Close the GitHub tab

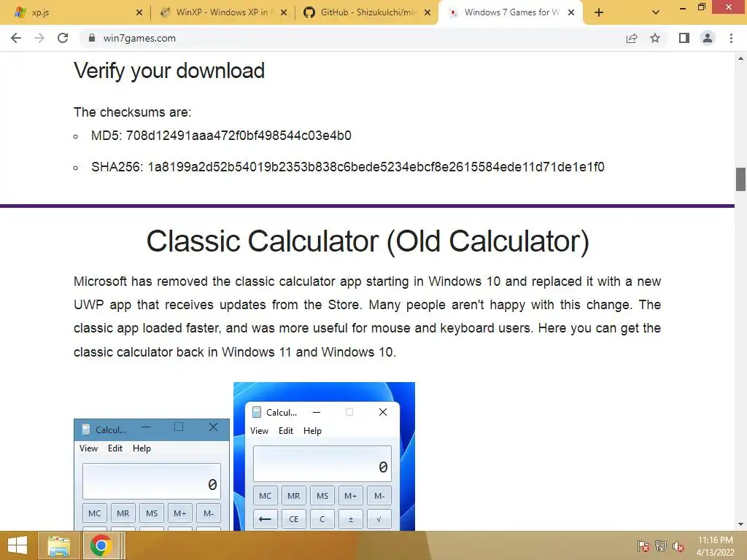point(427,13)
